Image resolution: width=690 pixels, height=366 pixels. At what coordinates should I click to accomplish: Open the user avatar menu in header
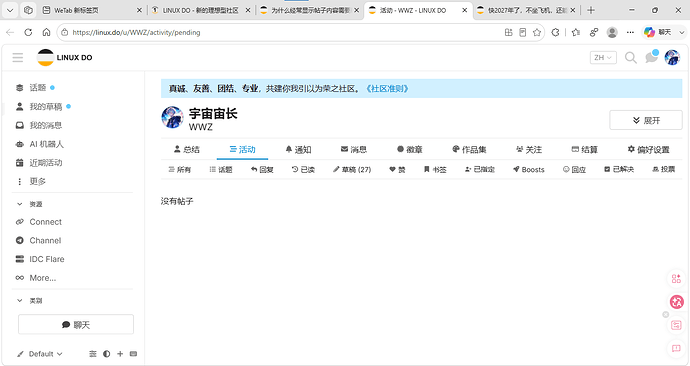coord(672,58)
